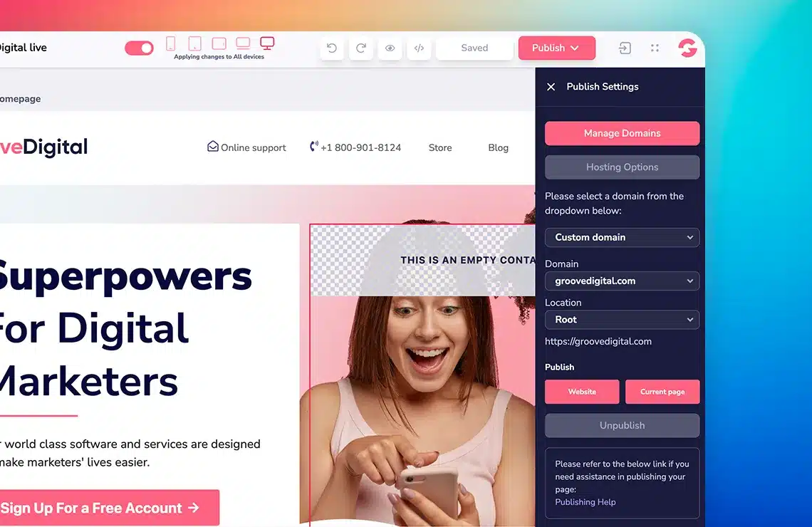Screen dimensions: 812x527
Task: Click the exit editor icon
Action: [x=625, y=48]
